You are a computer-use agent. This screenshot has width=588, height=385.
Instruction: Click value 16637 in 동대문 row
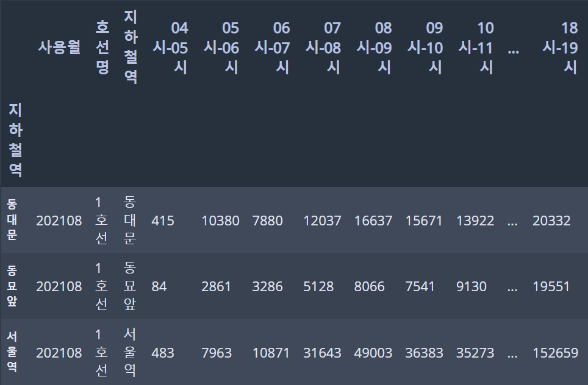(x=373, y=221)
